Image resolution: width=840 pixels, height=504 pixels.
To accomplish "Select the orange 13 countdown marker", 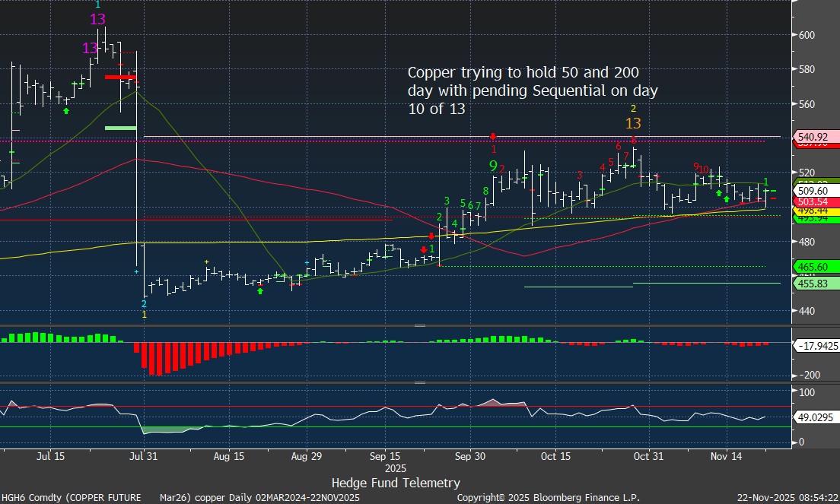I will pos(633,123).
